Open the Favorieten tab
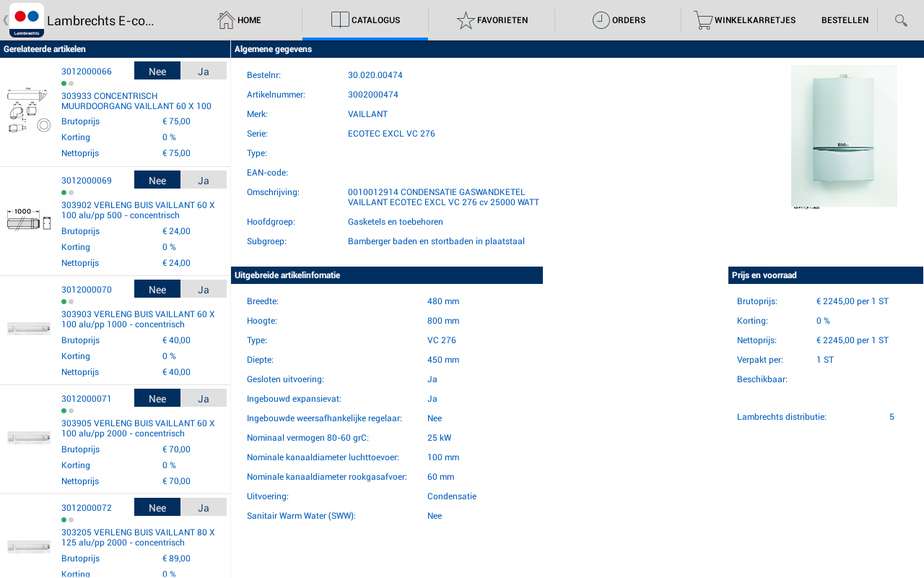The image size is (924, 578). (x=492, y=20)
